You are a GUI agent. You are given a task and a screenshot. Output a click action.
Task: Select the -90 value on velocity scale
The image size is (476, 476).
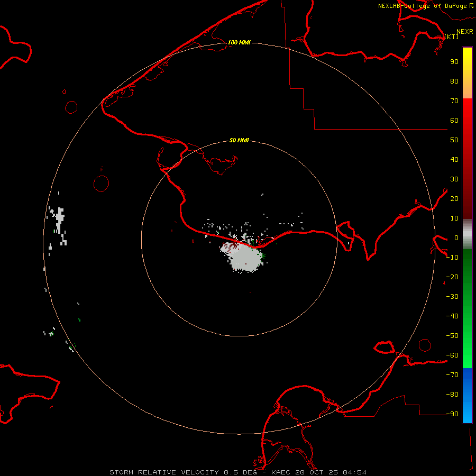point(452,414)
